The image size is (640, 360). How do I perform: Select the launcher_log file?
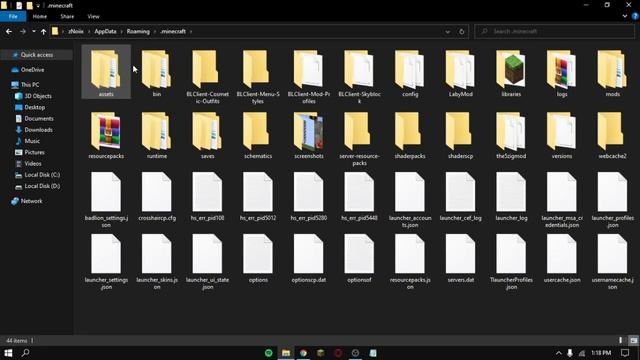(x=511, y=196)
